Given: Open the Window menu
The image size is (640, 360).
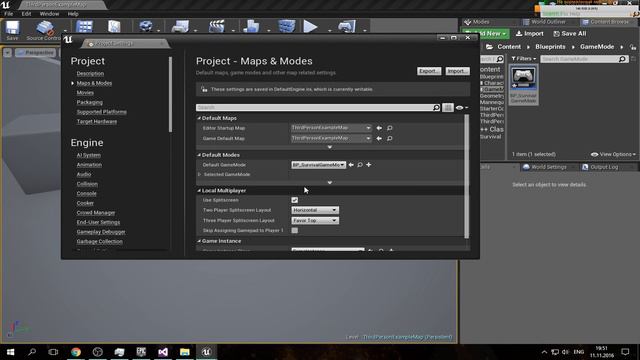Looking at the screenshot, I should (x=49, y=14).
